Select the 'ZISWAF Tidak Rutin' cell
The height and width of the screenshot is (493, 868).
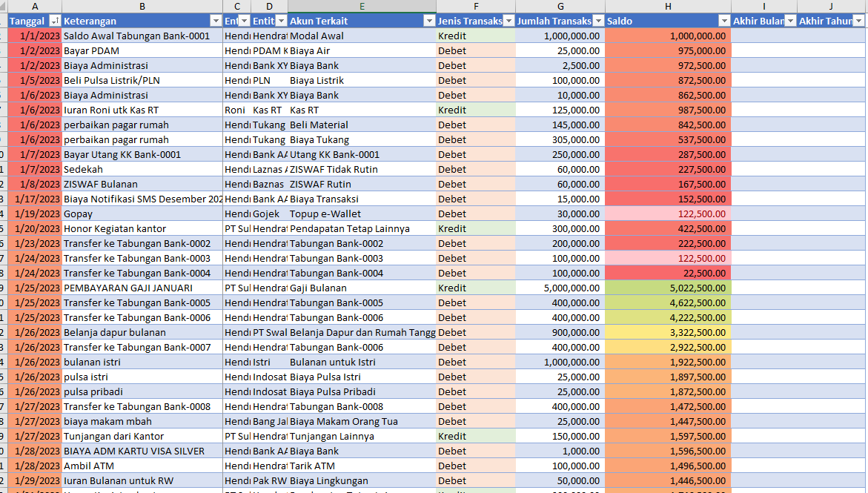(x=362, y=170)
